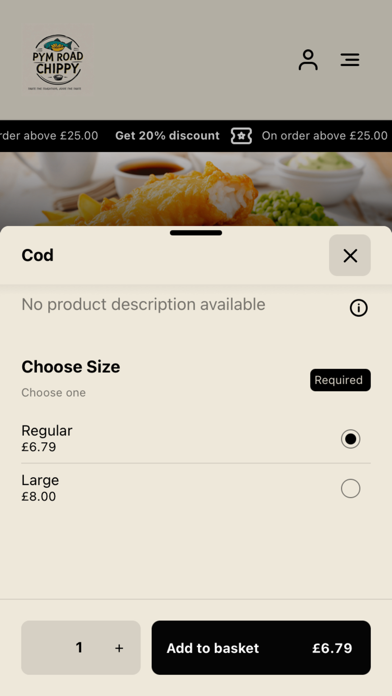Click the quantity number field
The width and height of the screenshot is (392, 696).
pos(79,648)
